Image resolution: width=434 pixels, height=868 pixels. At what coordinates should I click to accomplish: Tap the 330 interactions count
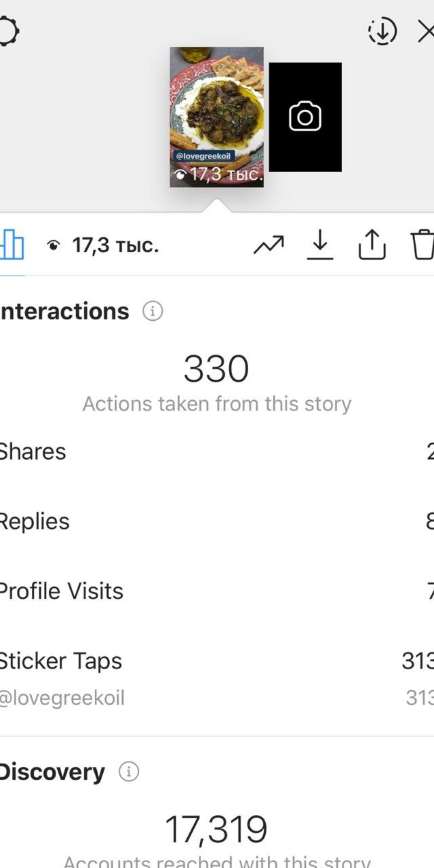point(216,370)
